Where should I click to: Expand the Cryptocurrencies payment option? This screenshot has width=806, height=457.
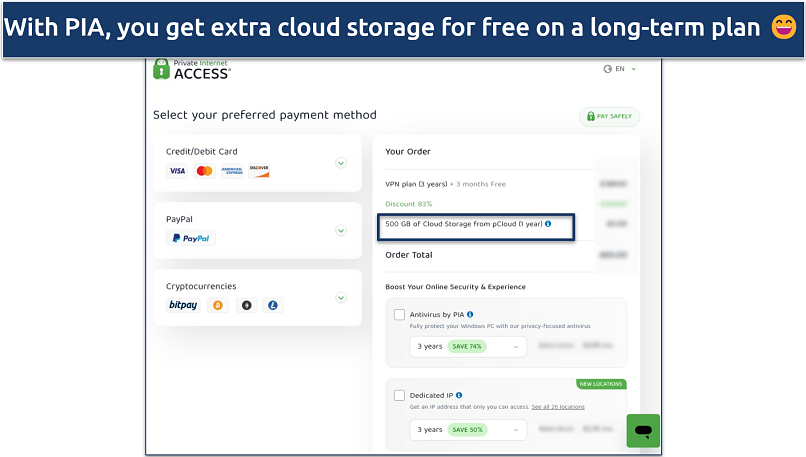coord(340,297)
